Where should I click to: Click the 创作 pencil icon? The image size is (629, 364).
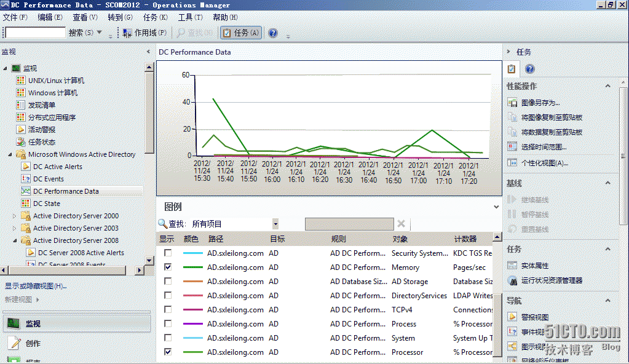tap(15, 344)
